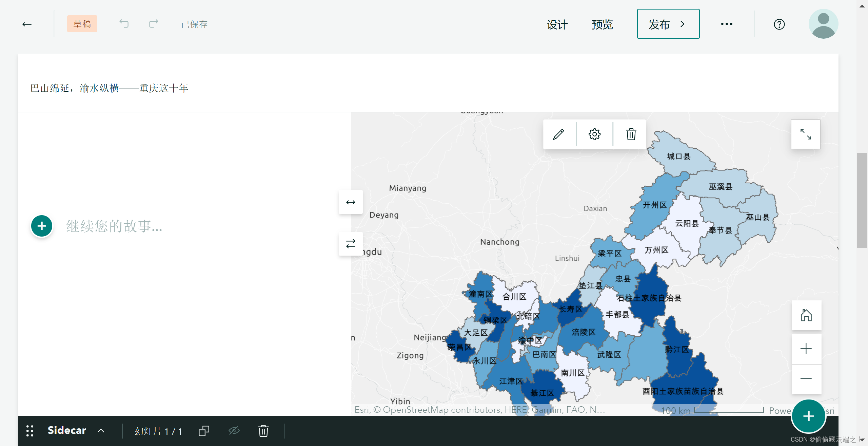Zoom in on the map
The image size is (868, 446).
pos(806,348)
